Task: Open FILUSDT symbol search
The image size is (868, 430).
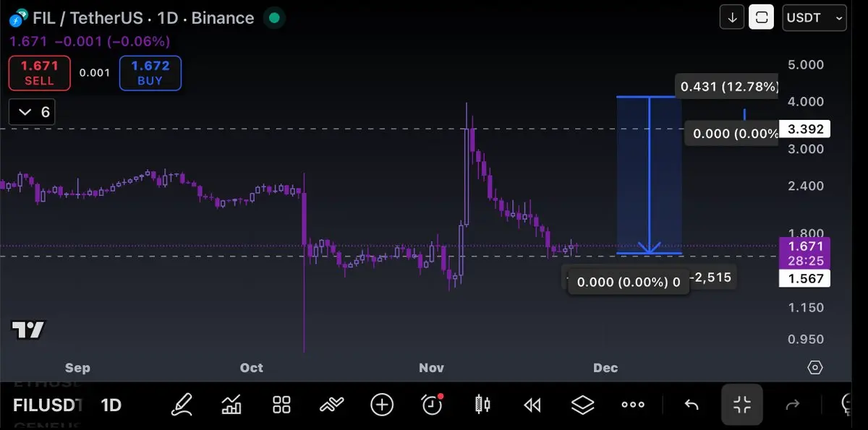Action: [x=48, y=405]
